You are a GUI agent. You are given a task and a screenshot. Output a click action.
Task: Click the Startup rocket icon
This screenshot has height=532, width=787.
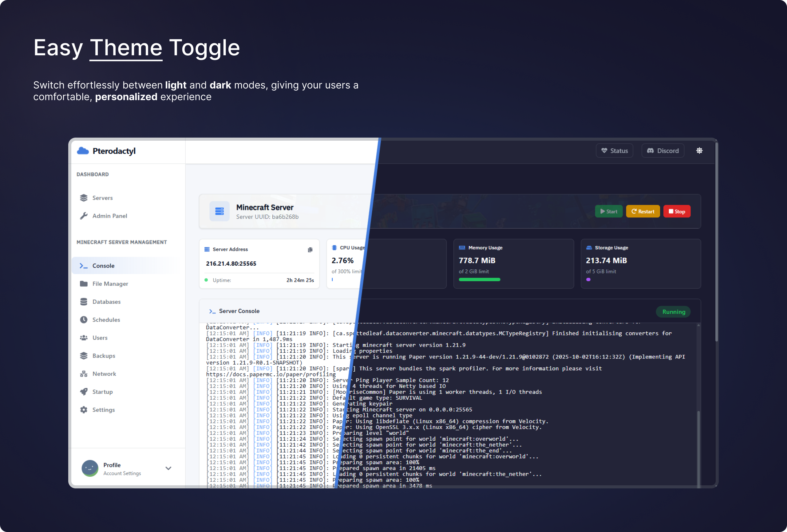84,392
